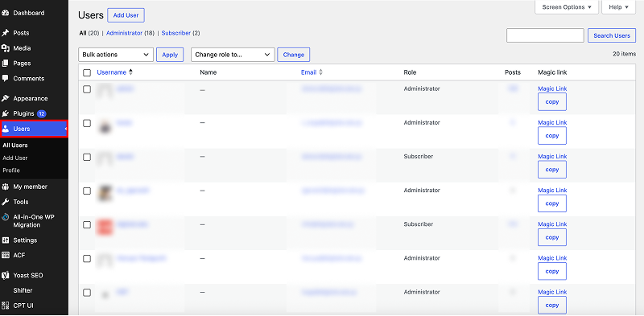Click the Apply button
Viewport: 644px width, 316px height.
[170, 55]
